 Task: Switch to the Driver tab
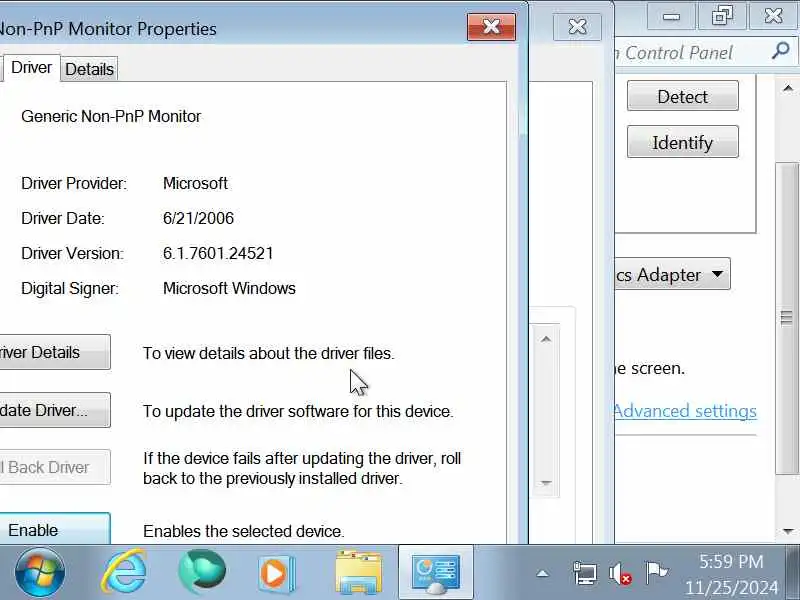[31, 67]
